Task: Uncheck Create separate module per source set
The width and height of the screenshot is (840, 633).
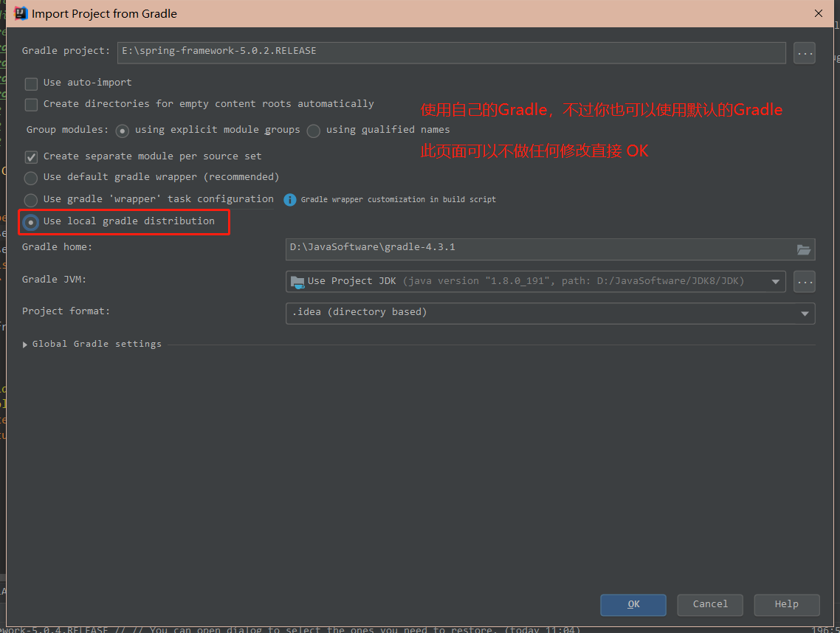Action: 31,157
